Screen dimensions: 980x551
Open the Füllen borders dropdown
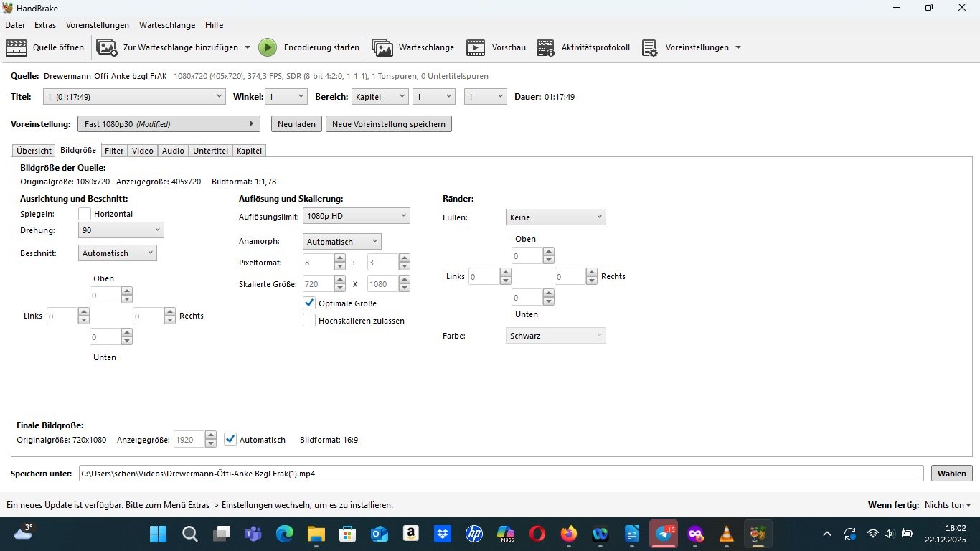[555, 217]
